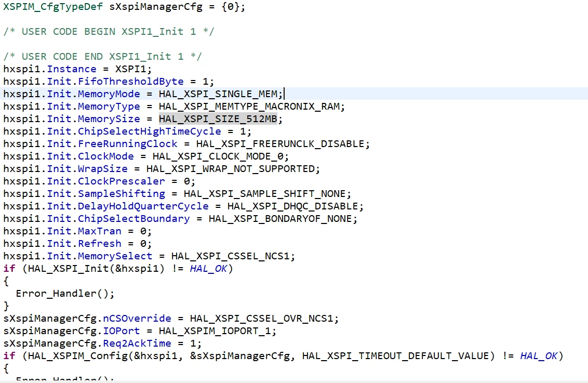This screenshot has height=383, width=588.
Task: Click HAL_XSPI_MEMTYPE_MACRONIX_RAM memory type value
Action: tap(249, 107)
